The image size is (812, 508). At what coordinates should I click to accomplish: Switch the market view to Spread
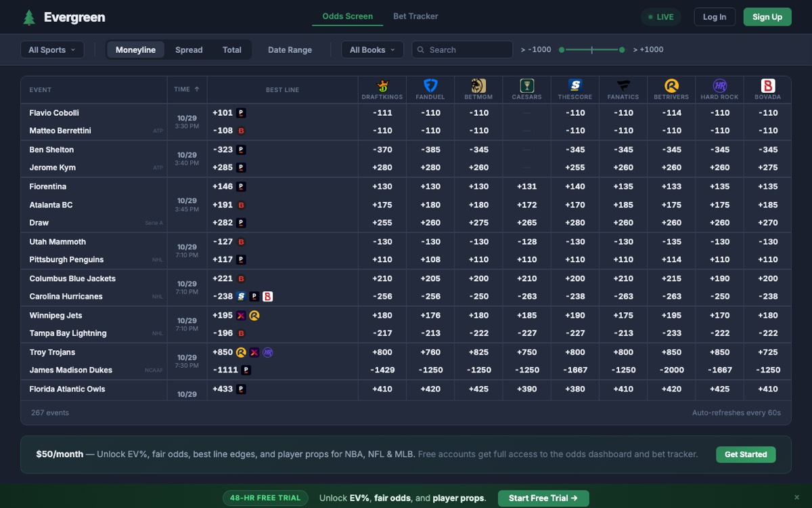pos(189,49)
